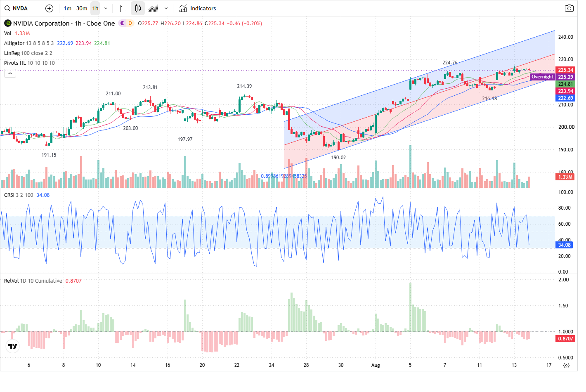The width and height of the screenshot is (586, 392).
Task: Select the Bars chart style icon
Action: point(123,8)
